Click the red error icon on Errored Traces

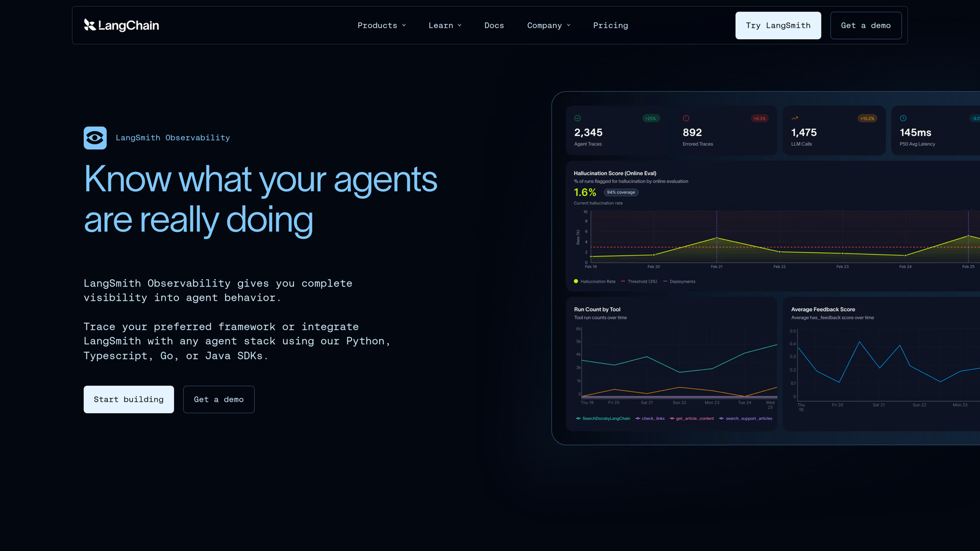[686, 118]
